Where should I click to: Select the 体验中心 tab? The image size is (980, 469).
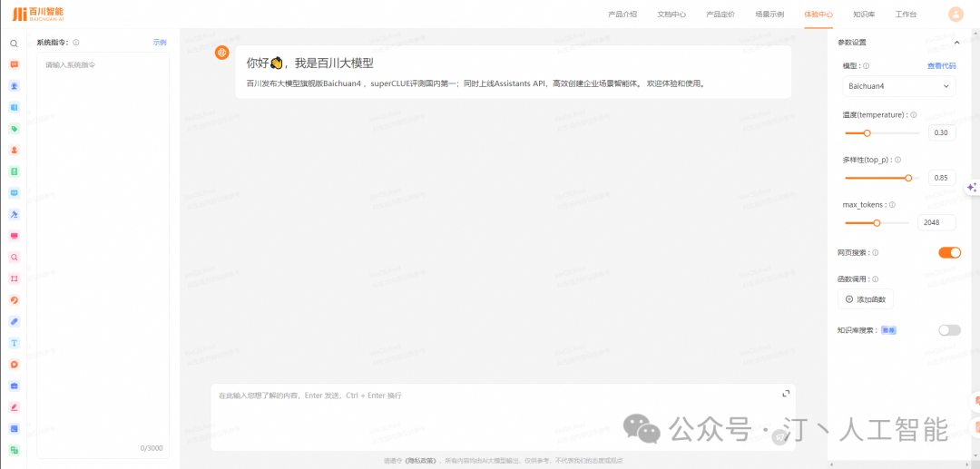tap(818, 15)
